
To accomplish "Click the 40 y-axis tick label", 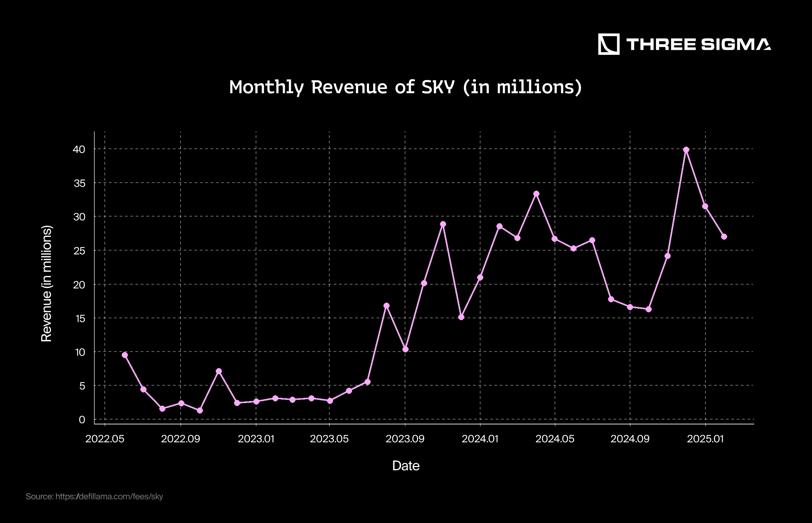I will [x=79, y=149].
